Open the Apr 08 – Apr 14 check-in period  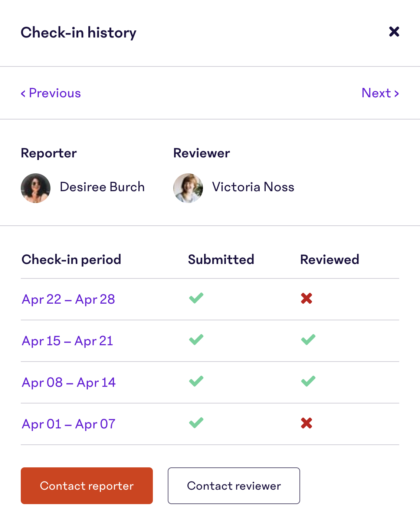point(69,382)
